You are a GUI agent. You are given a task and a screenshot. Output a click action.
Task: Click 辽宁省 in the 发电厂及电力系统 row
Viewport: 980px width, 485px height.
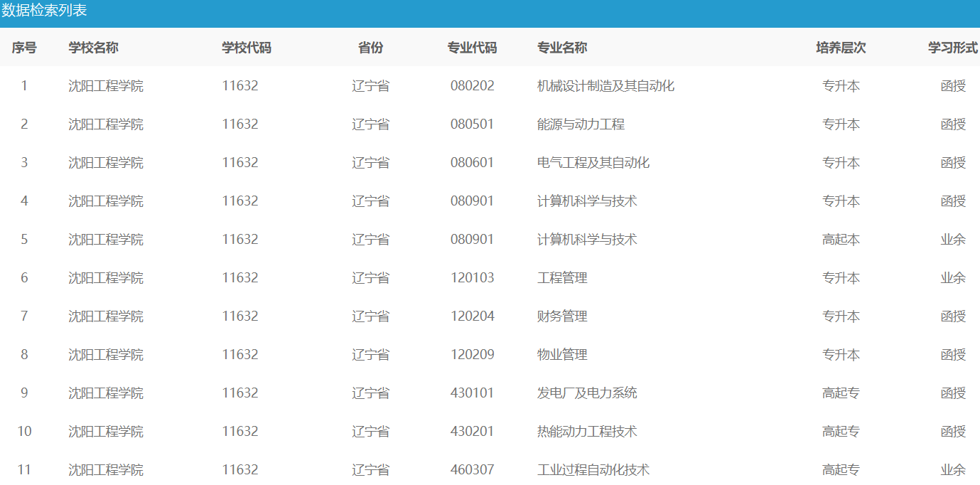coord(371,393)
